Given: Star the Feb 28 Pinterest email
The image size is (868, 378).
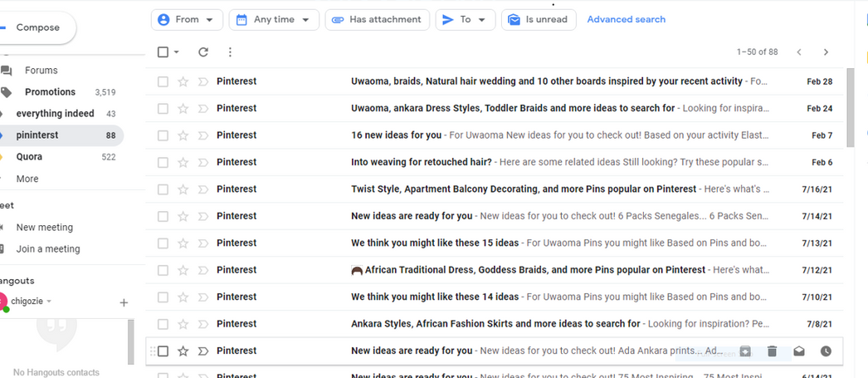Looking at the screenshot, I should coord(183,81).
